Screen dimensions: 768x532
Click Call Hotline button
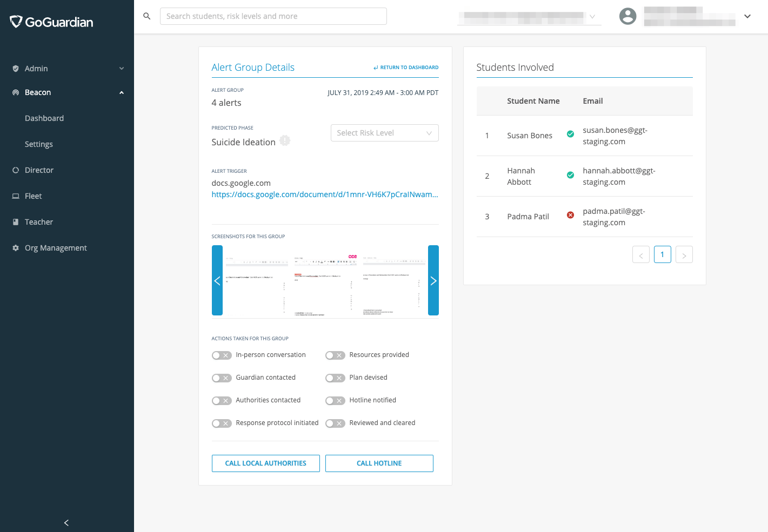click(x=379, y=463)
